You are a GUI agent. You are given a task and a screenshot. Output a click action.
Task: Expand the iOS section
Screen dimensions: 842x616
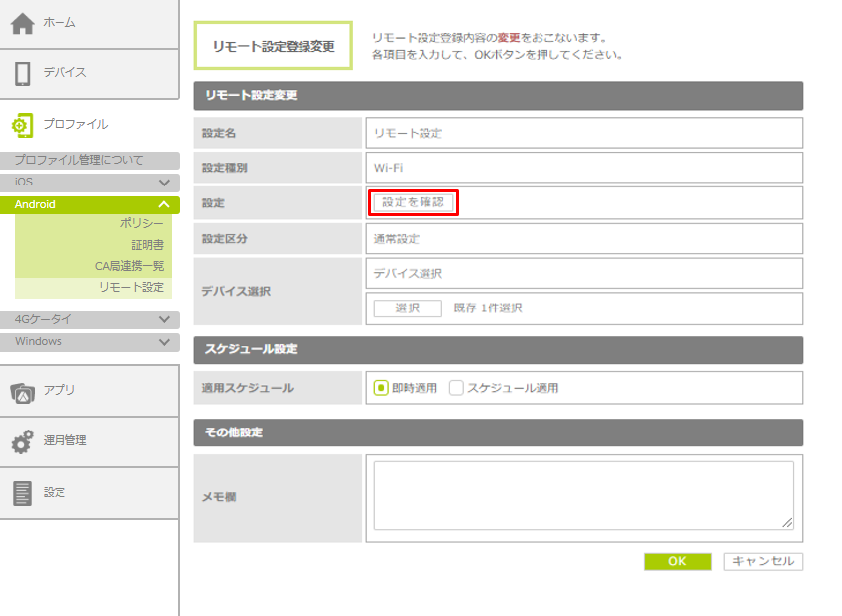(164, 183)
